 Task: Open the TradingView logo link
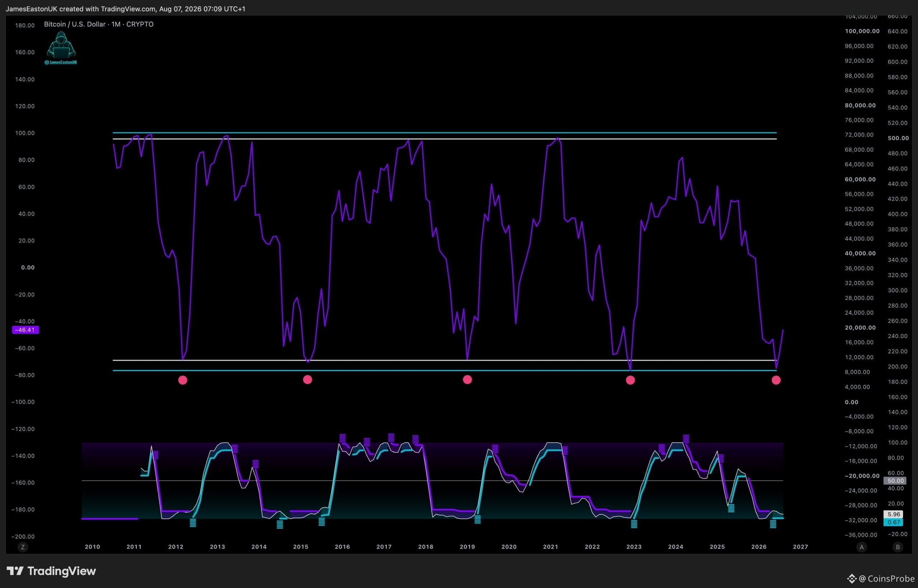(51, 571)
